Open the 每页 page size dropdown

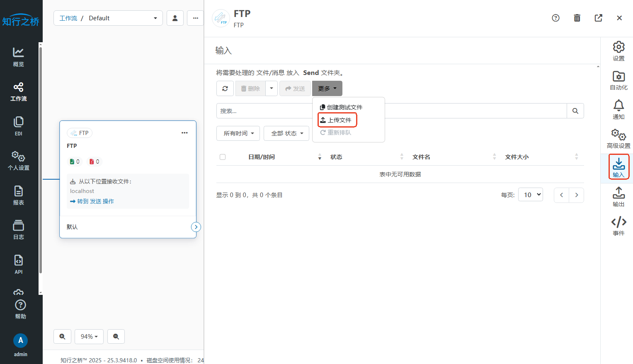[530, 195]
